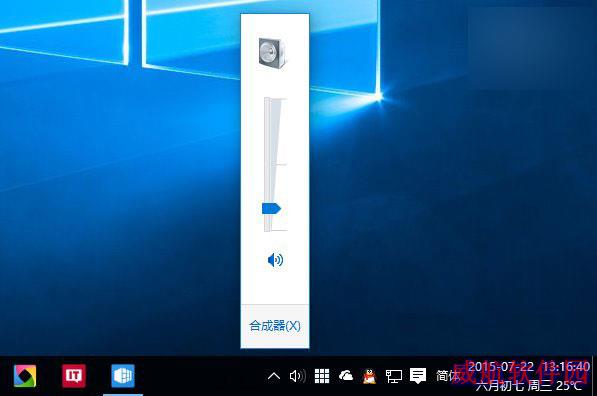The height and width of the screenshot is (396, 597).
Task: Open the colorful diamond app in taskbar
Action: (x=25, y=376)
